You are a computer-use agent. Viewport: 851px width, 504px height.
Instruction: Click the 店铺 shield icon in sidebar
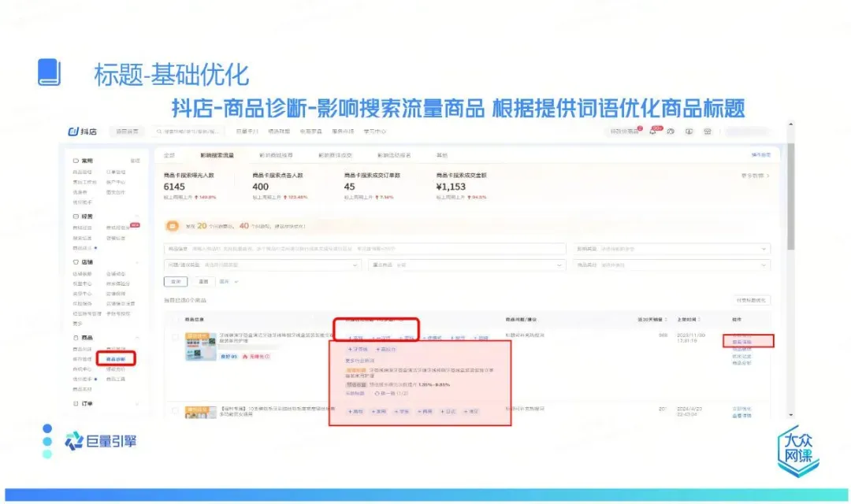[x=76, y=262]
